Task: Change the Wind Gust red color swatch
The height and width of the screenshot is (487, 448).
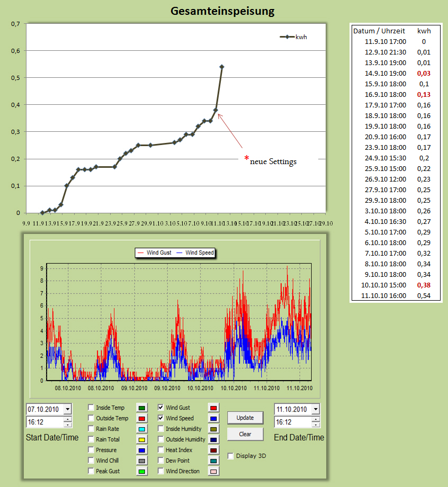Action: pyautogui.click(x=213, y=408)
